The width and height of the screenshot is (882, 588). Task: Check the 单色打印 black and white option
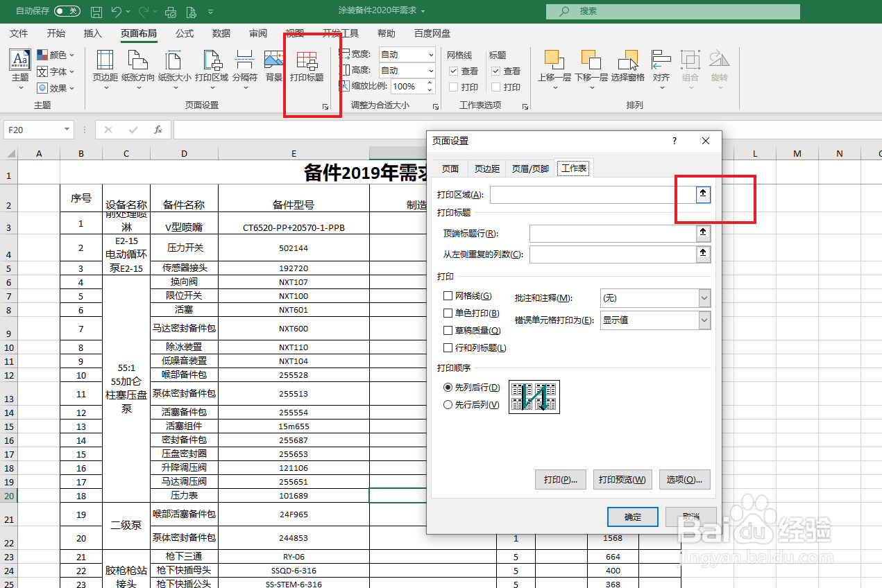(448, 313)
